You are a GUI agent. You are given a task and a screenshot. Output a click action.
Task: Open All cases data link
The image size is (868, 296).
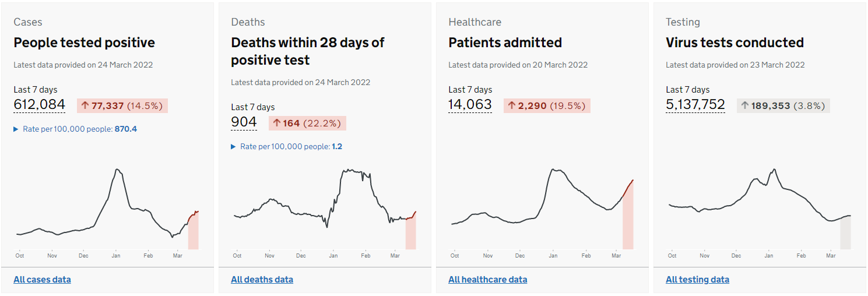coord(42,280)
